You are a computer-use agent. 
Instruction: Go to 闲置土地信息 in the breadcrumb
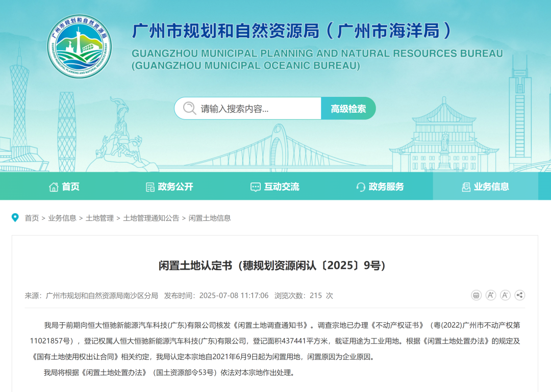[x=210, y=218]
